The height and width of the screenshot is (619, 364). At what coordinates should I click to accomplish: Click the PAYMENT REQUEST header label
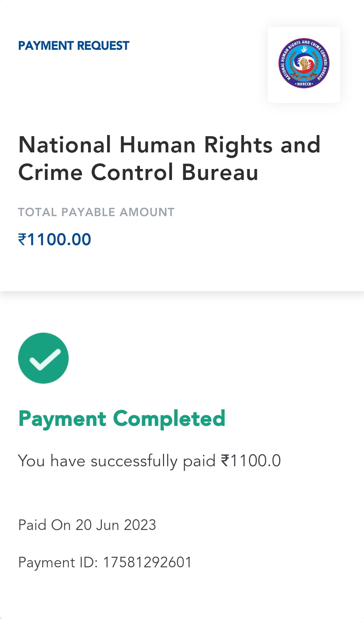click(x=74, y=46)
